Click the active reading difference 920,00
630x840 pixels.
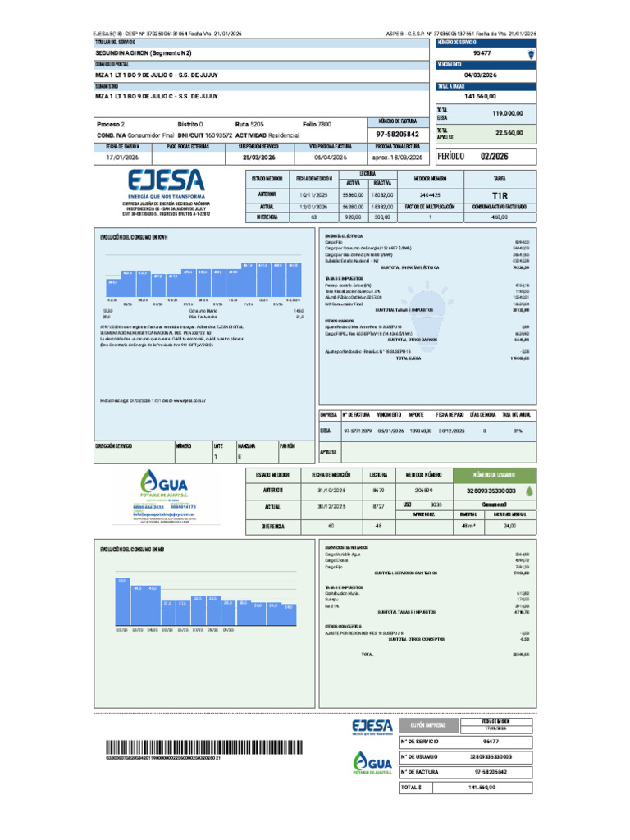(353, 217)
